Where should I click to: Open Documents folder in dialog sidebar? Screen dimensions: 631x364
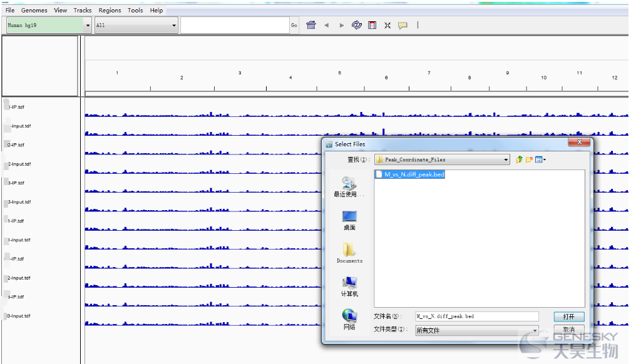pyautogui.click(x=349, y=253)
